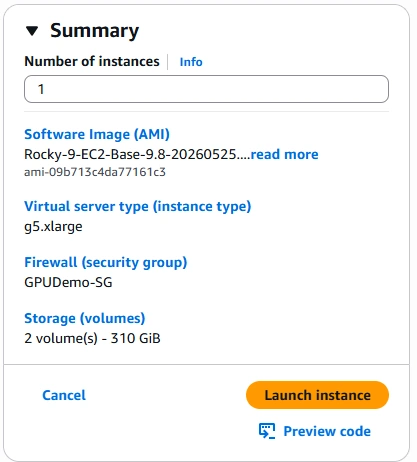Open the Software Image (AMI) link

coord(97,134)
